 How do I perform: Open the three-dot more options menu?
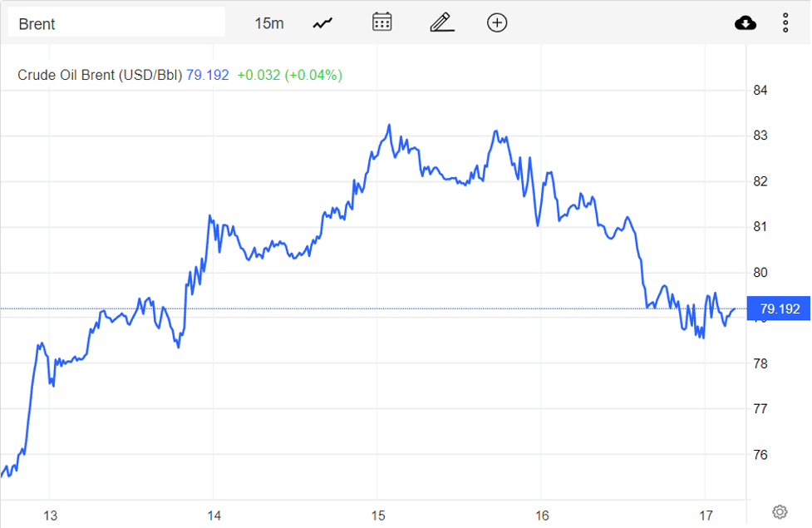pyautogui.click(x=785, y=23)
